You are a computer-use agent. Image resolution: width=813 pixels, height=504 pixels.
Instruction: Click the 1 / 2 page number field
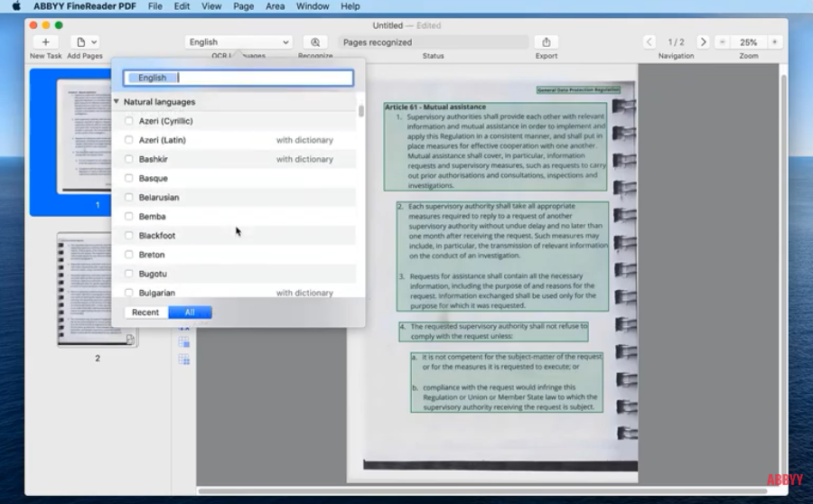tap(676, 42)
